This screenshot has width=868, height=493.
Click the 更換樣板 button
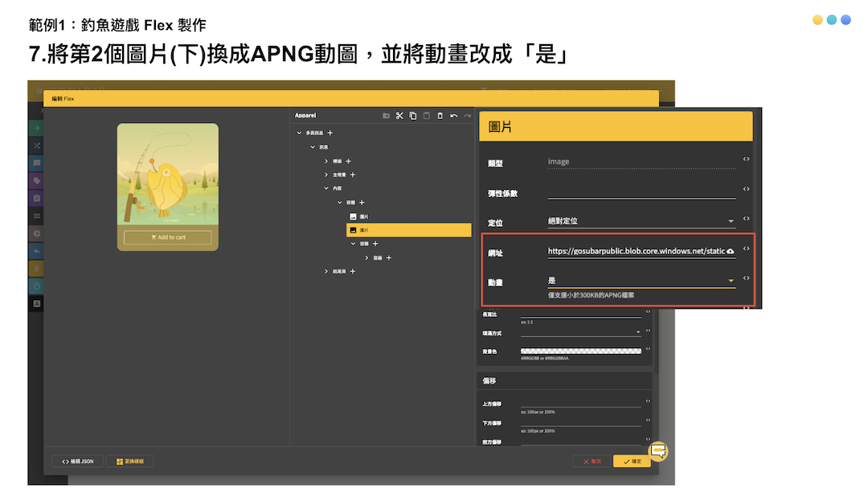130,462
